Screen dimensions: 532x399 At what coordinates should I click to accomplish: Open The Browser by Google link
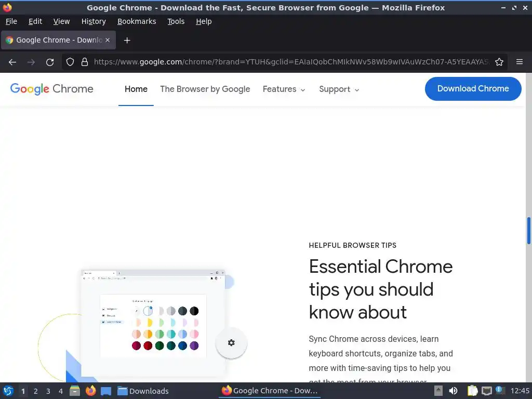(x=205, y=89)
